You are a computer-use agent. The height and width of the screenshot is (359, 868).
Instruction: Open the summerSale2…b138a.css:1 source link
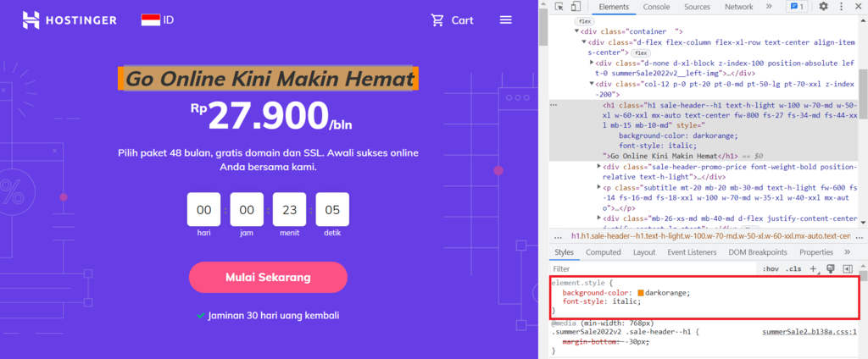click(810, 333)
